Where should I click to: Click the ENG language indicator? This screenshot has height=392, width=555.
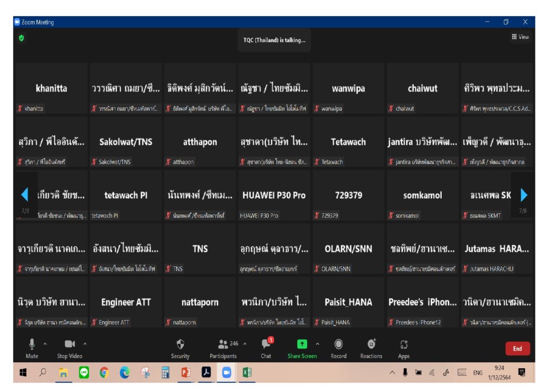click(478, 373)
